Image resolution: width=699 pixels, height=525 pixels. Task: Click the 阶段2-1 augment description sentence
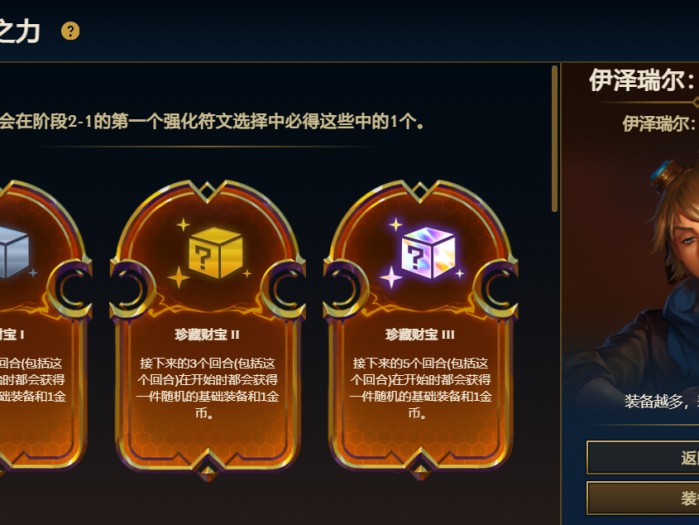click(212, 121)
